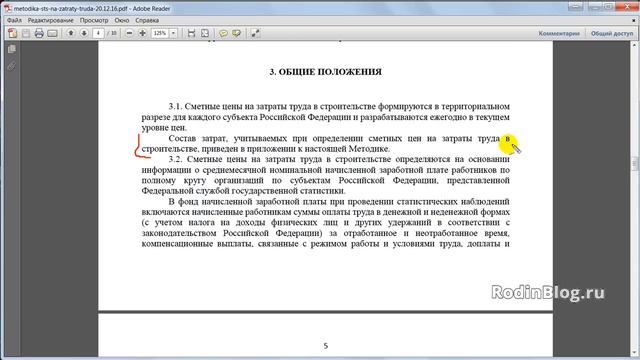Click the line starting 'В фонд начисленной'

(339, 202)
